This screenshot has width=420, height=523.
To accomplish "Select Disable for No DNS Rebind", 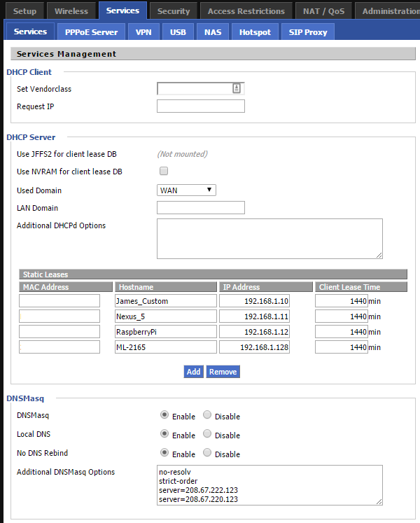I will point(207,452).
